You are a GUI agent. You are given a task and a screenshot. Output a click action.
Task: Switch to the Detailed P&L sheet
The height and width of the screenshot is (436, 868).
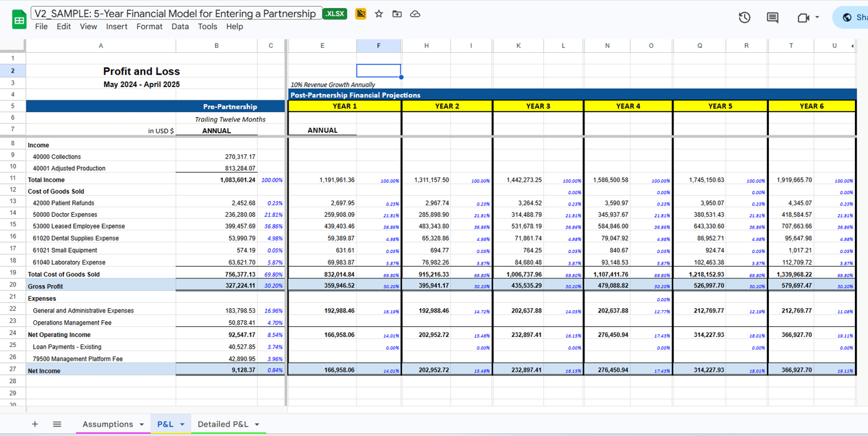pyautogui.click(x=222, y=424)
